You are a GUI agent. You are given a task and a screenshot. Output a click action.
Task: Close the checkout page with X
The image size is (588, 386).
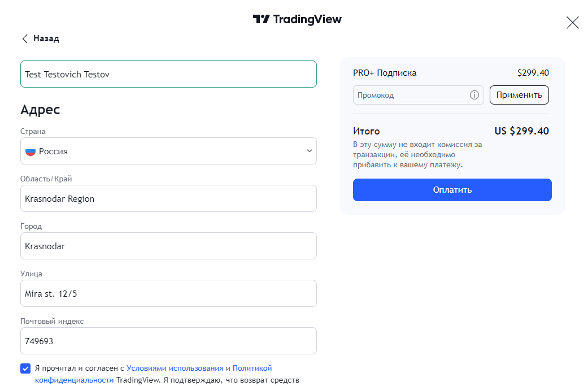pyautogui.click(x=572, y=23)
